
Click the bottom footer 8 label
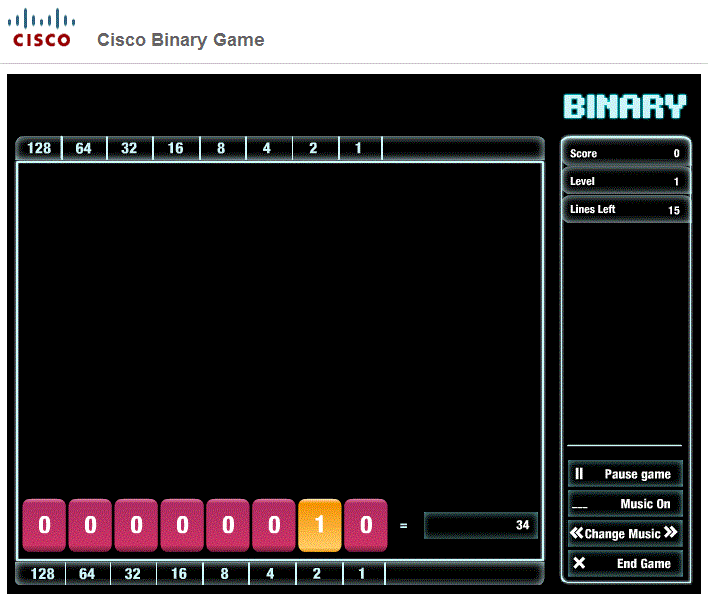pyautogui.click(x=224, y=574)
